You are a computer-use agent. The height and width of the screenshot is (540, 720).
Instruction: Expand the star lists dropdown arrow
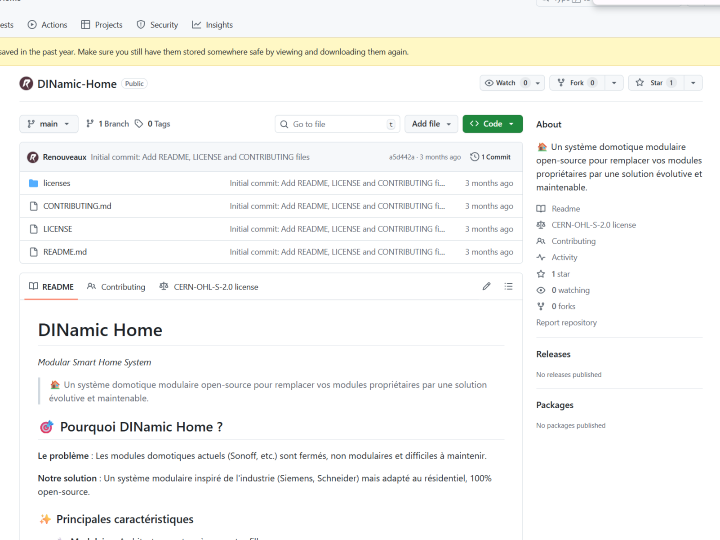click(x=694, y=83)
